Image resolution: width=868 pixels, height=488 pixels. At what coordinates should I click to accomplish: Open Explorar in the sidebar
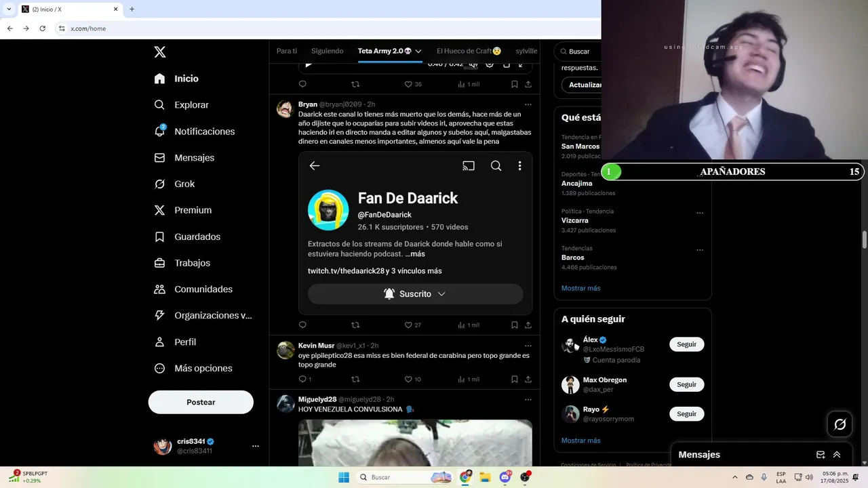tap(181, 105)
